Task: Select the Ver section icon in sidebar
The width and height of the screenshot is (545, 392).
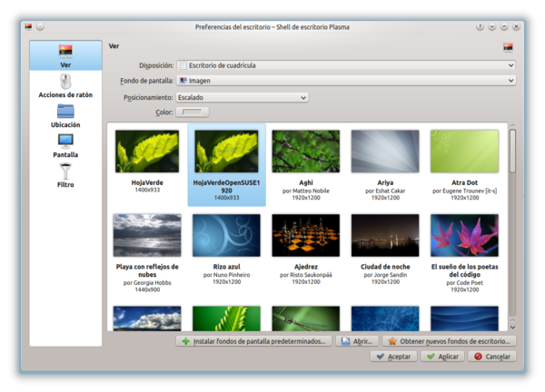Action: pyautogui.click(x=65, y=51)
